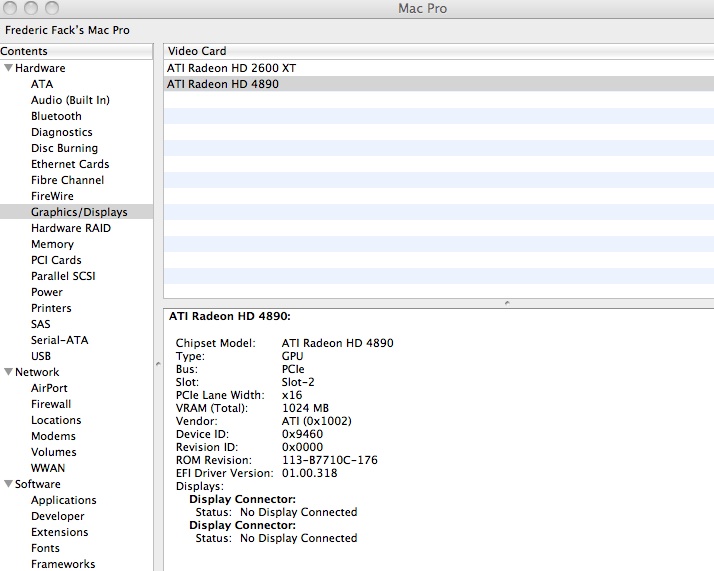The width and height of the screenshot is (714, 571).
Task: Open Firewall section
Action: click(x=51, y=404)
